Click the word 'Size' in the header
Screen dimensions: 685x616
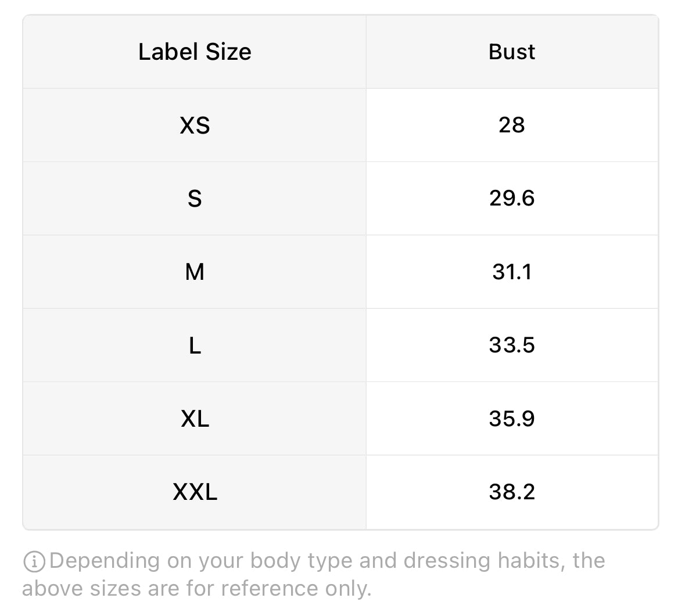pyautogui.click(x=228, y=52)
